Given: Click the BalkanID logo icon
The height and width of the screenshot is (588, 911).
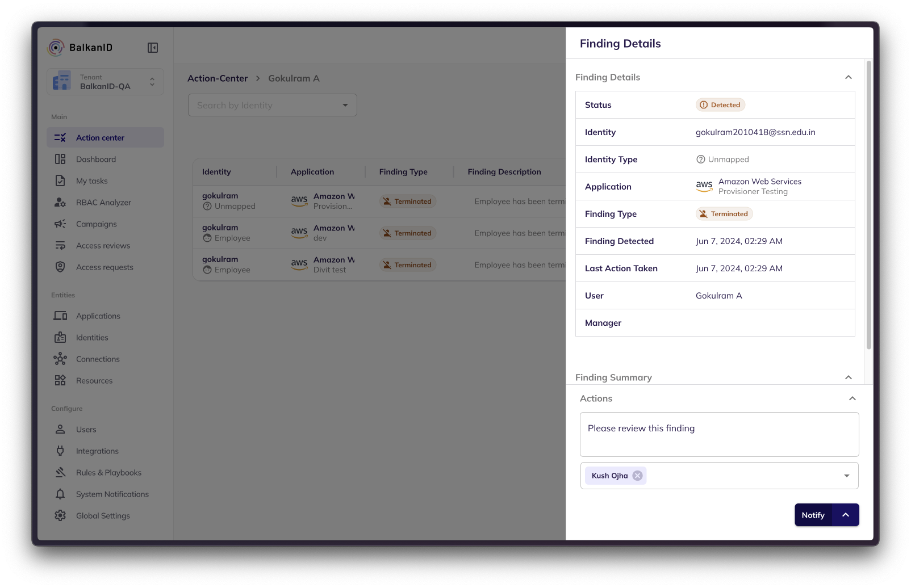Looking at the screenshot, I should (56, 48).
